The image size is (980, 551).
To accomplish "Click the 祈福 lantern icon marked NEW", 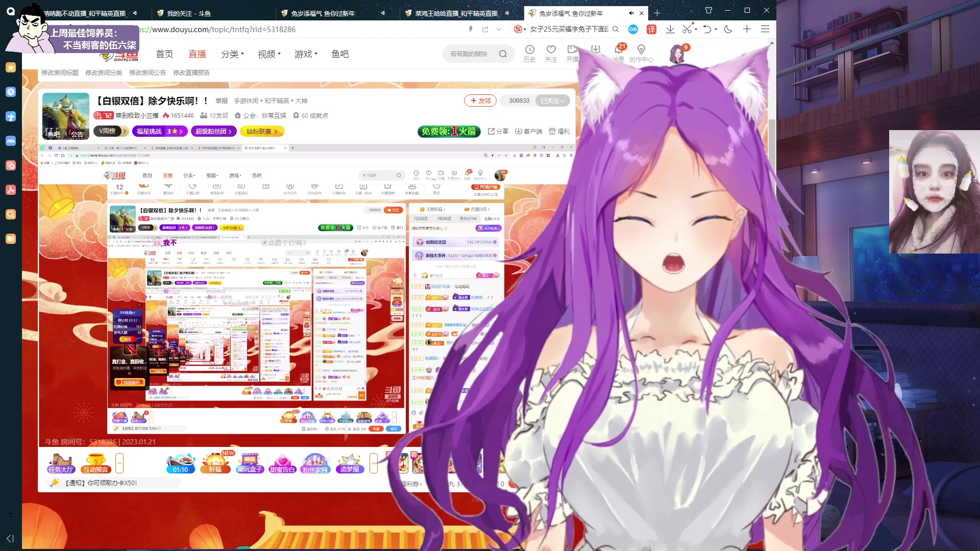I will [x=215, y=463].
